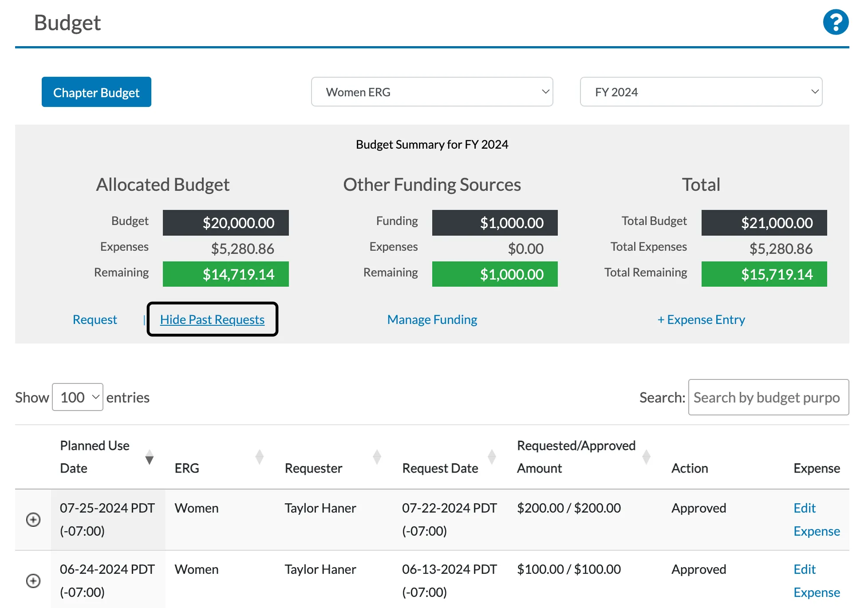Sort table by ERG column
The image size is (868, 608).
pyautogui.click(x=260, y=457)
